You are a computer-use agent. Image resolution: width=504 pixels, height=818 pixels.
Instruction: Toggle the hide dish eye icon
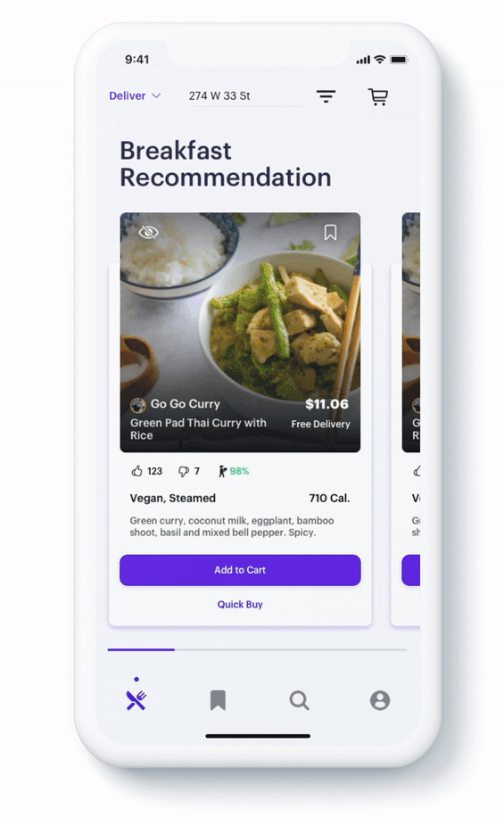point(149,232)
